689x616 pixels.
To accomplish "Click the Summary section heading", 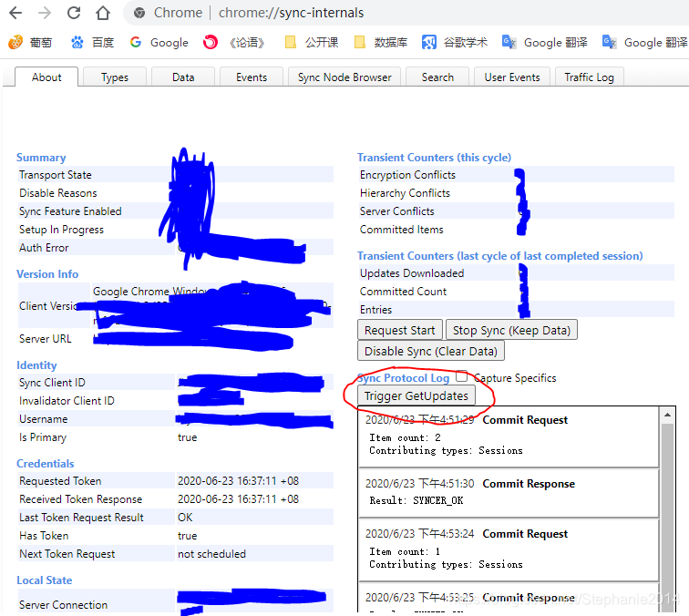I will click(x=41, y=158).
